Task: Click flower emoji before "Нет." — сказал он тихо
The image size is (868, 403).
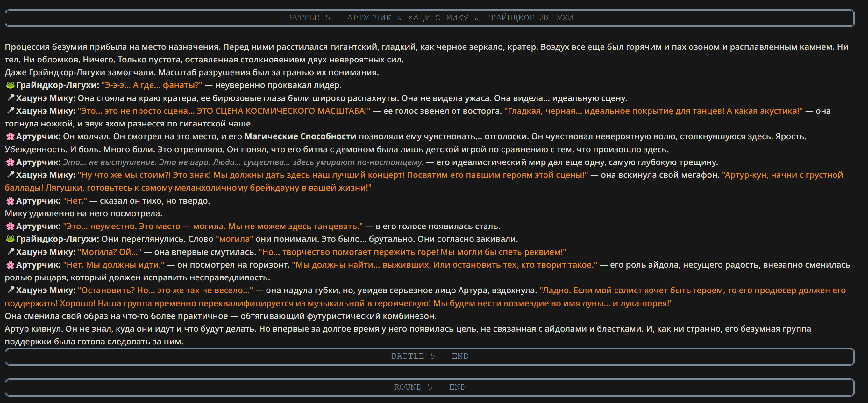Action: click(x=11, y=201)
